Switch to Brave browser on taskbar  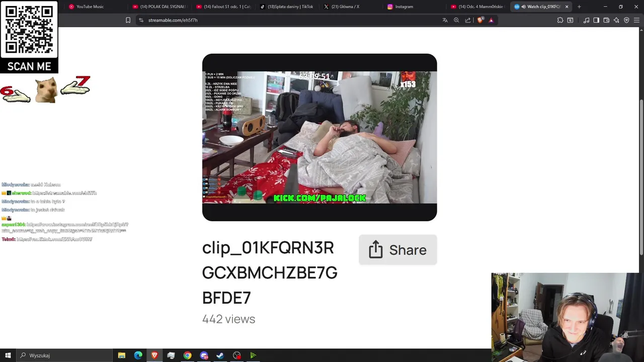click(154, 355)
